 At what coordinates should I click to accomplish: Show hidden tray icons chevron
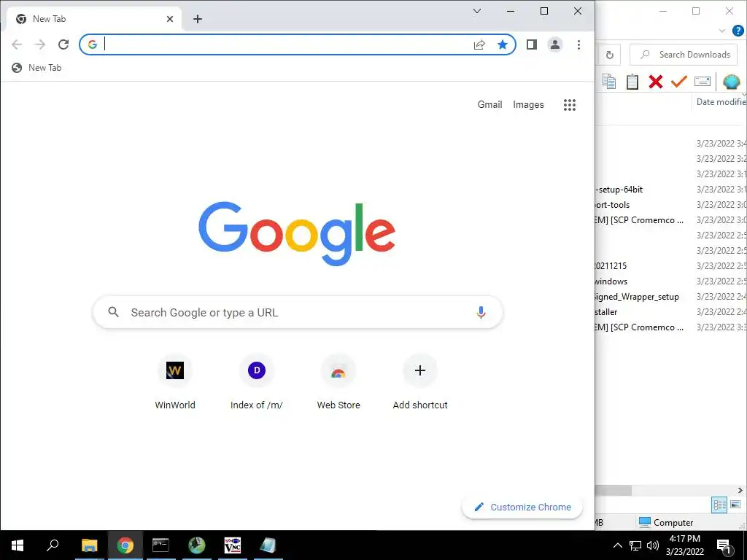[617, 545]
